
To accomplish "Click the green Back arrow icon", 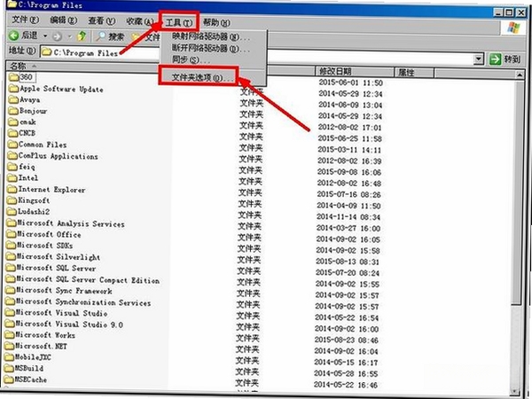I will tap(14, 35).
